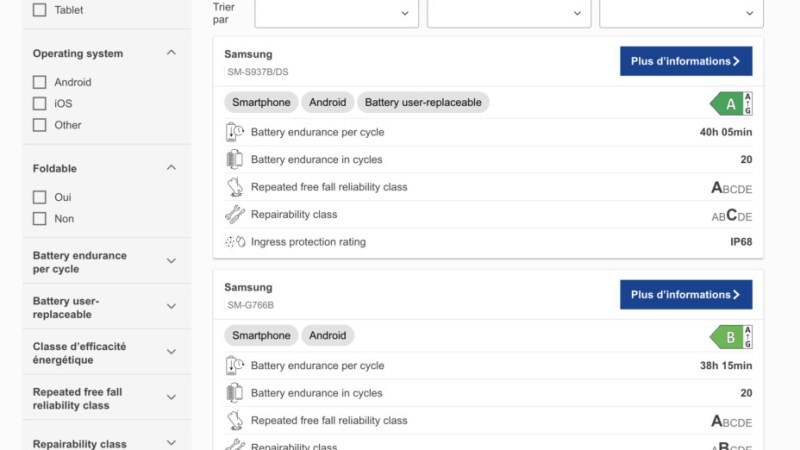This screenshot has height=450, width=800.
Task: Click model number SM-G766B
Action: tap(251, 305)
